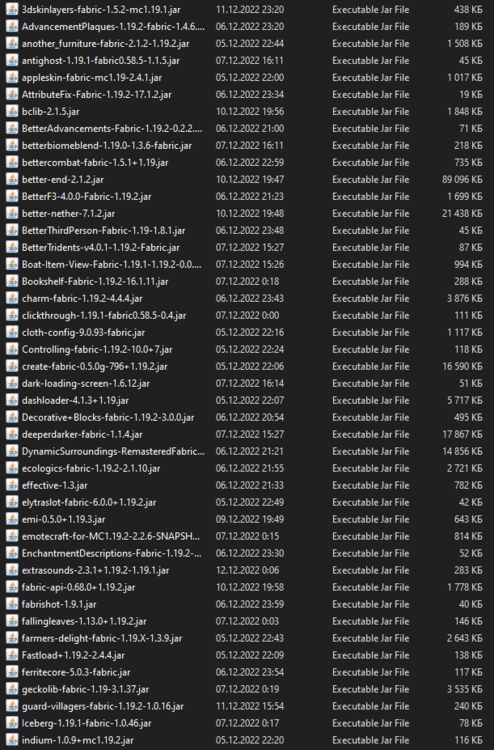Click the date 07.12.2022 0:00
Screen dimensions: 494x750
[247, 315]
